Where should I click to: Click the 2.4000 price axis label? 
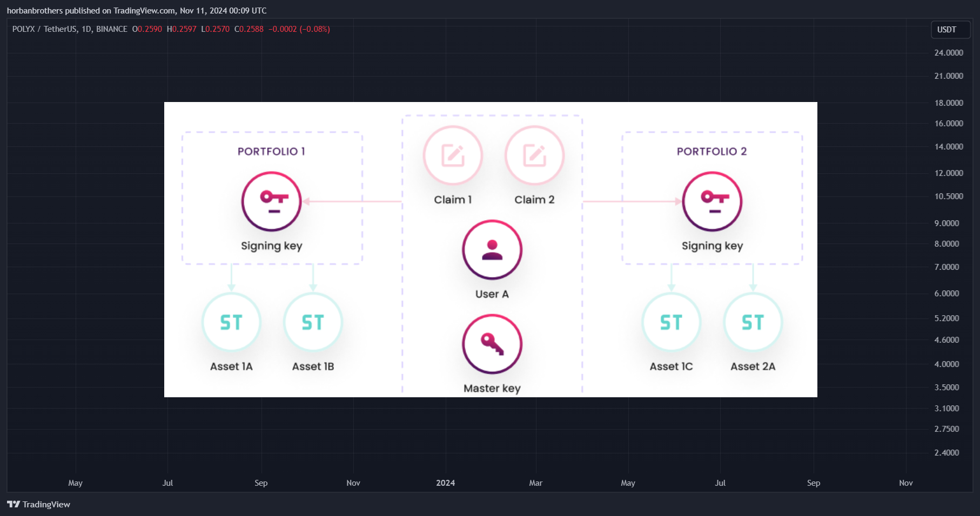point(947,453)
